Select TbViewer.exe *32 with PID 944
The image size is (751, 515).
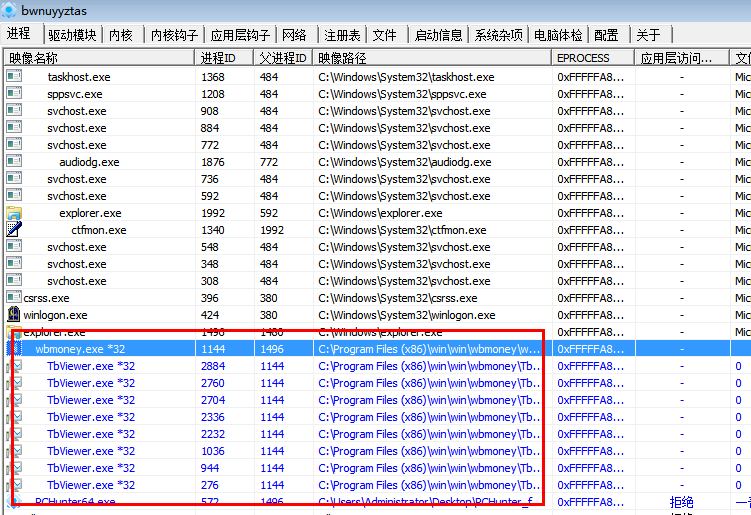378,468
